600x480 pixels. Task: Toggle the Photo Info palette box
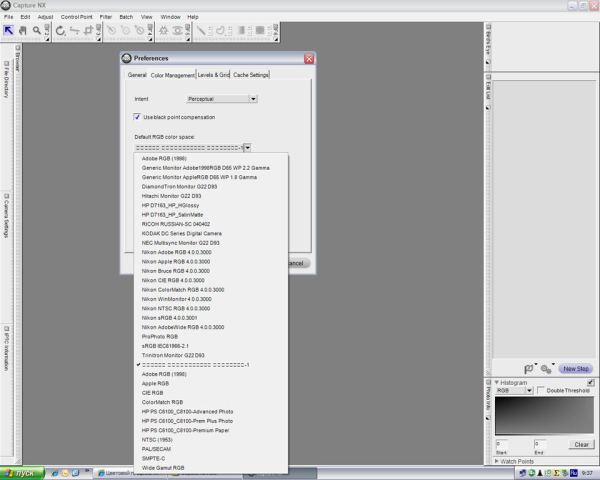point(488,382)
